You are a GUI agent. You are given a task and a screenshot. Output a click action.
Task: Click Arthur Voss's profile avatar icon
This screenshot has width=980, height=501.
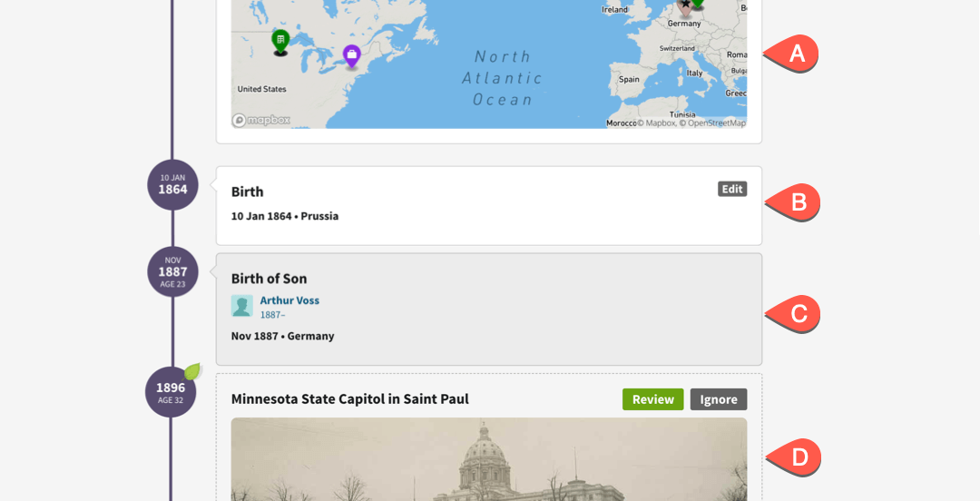(x=242, y=306)
